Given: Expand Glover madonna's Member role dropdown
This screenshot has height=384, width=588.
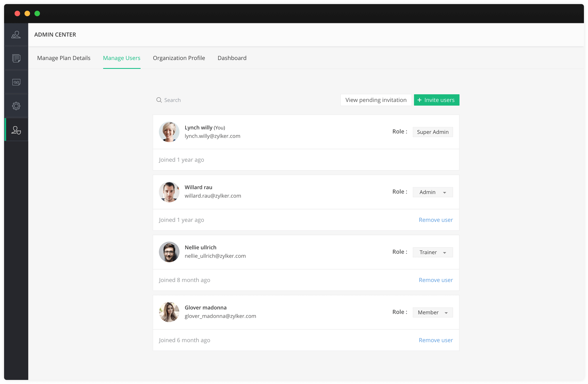Looking at the screenshot, I should point(433,312).
